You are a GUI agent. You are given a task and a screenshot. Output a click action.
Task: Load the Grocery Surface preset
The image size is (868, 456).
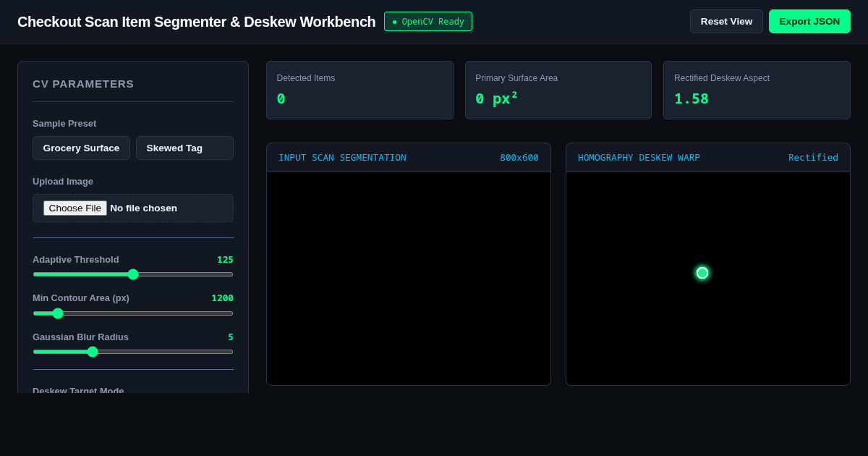click(81, 148)
